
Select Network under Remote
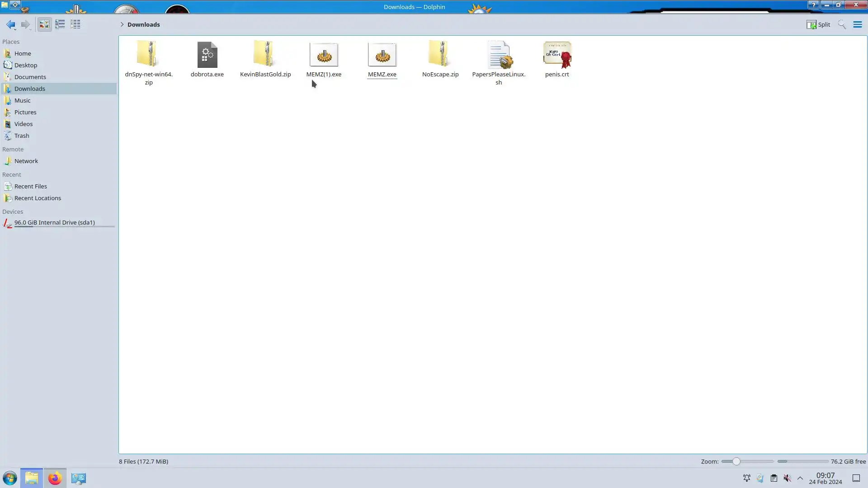pyautogui.click(x=26, y=161)
